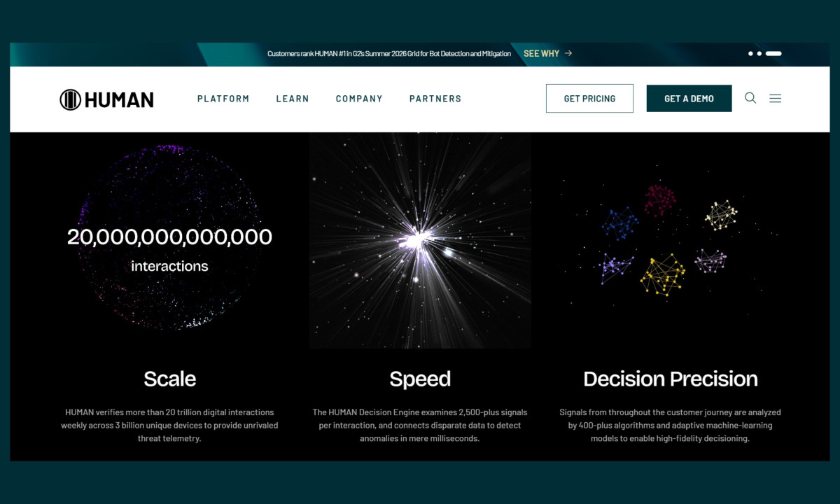Viewport: 840px width, 504px height.
Task: Click the paragraph beginning 'Signals from throughout'
Action: [x=671, y=425]
